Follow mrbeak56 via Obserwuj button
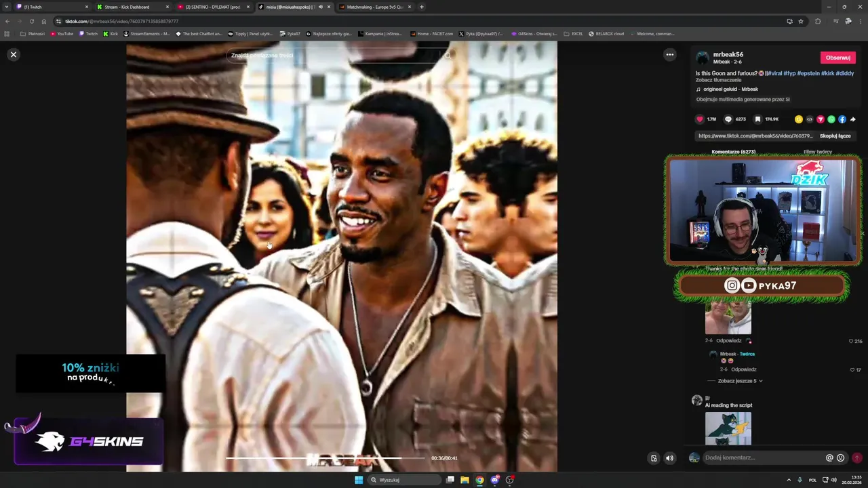Viewport: 868px width, 488px height. [838, 58]
